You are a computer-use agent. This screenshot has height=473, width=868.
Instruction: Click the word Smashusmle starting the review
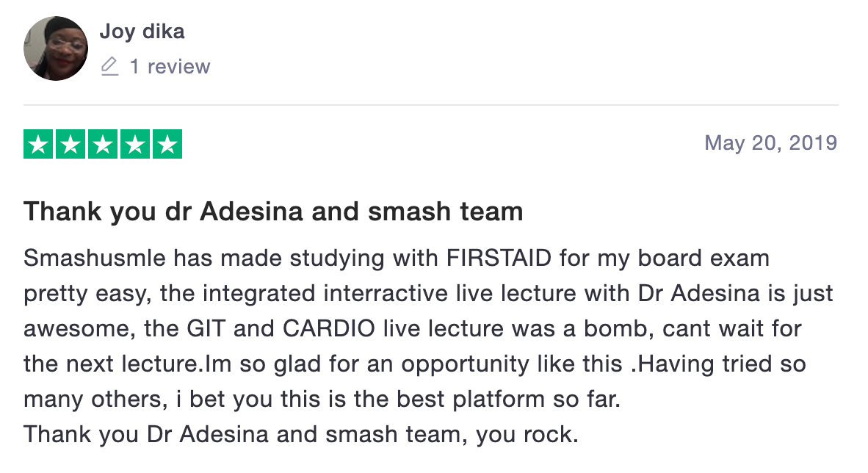point(95,258)
